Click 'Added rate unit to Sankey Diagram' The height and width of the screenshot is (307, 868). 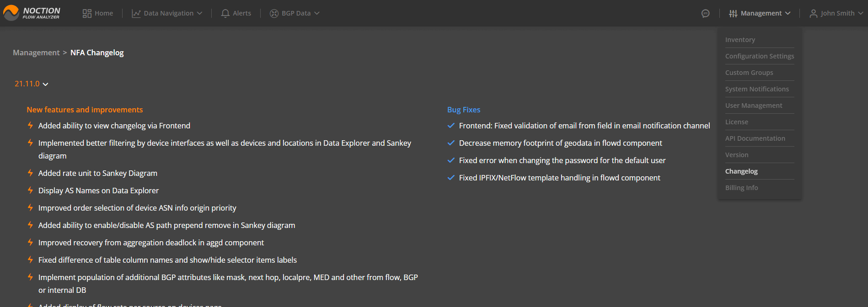(98, 173)
